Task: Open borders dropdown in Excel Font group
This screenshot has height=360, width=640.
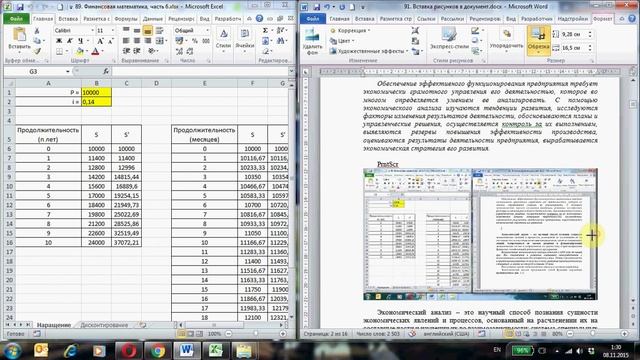Action: point(67,51)
